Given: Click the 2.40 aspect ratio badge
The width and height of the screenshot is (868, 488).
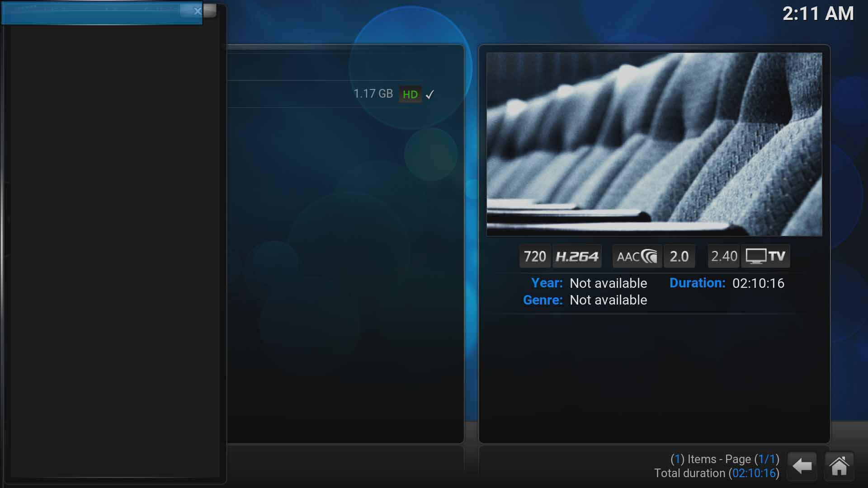Looking at the screenshot, I should point(724,256).
